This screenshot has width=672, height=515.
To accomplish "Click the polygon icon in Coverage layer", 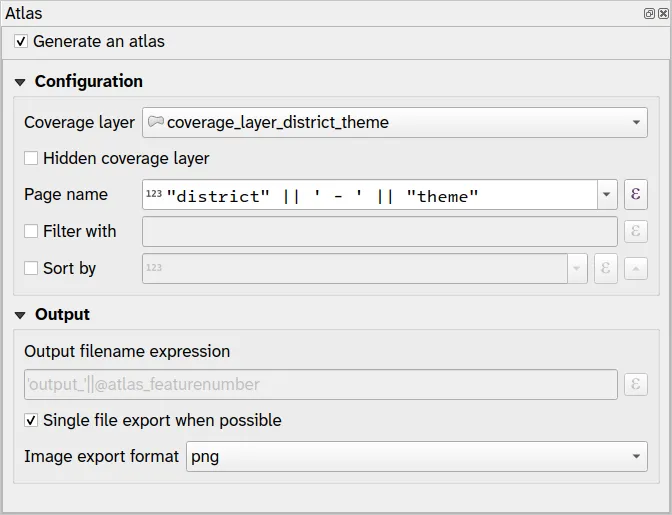I will [x=156, y=122].
